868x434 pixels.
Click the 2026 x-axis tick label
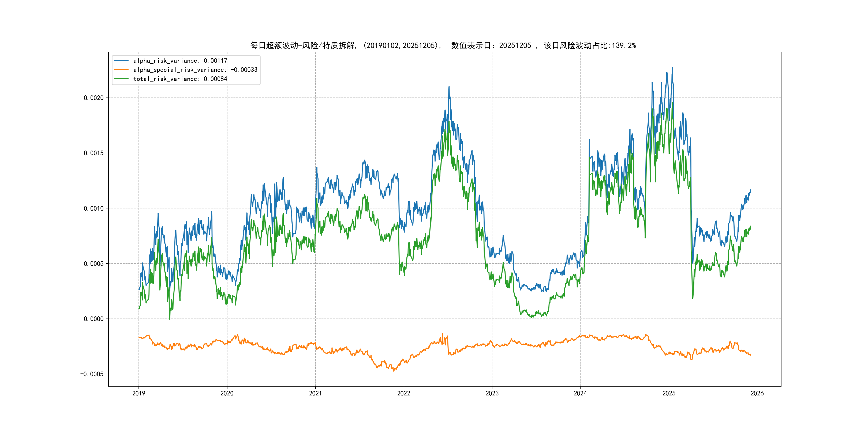(757, 393)
